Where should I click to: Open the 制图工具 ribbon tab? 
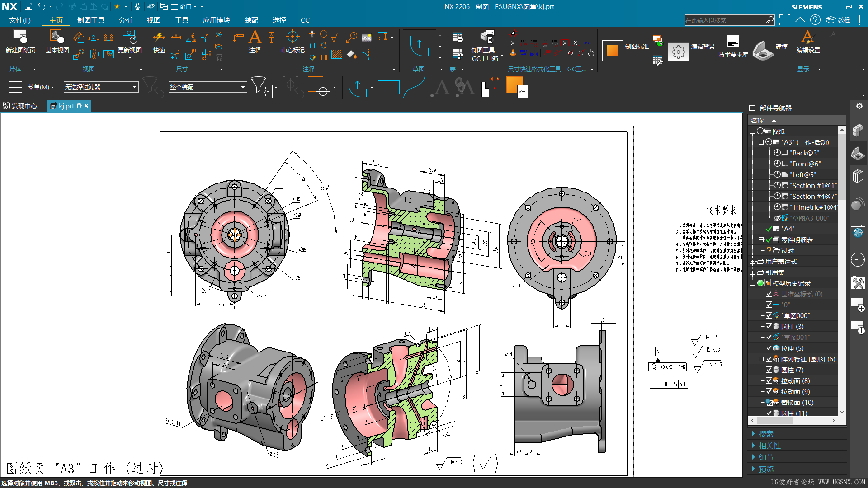click(90, 20)
